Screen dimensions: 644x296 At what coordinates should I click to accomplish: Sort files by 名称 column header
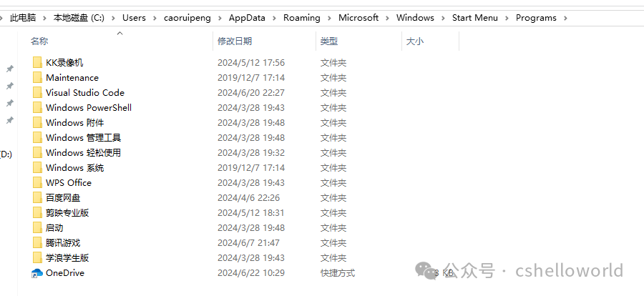pyautogui.click(x=40, y=41)
